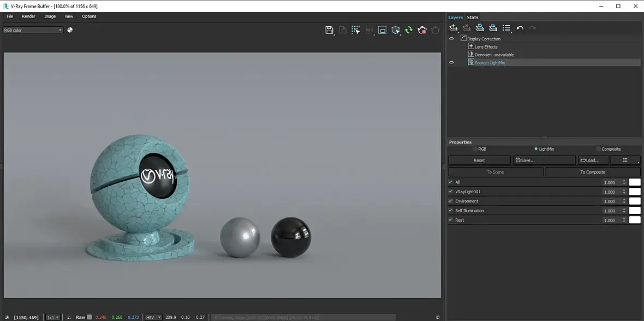Image resolution: width=644 pixels, height=321 pixels.
Task: Activate the Track mouse while rendering icon
Action: (356, 30)
